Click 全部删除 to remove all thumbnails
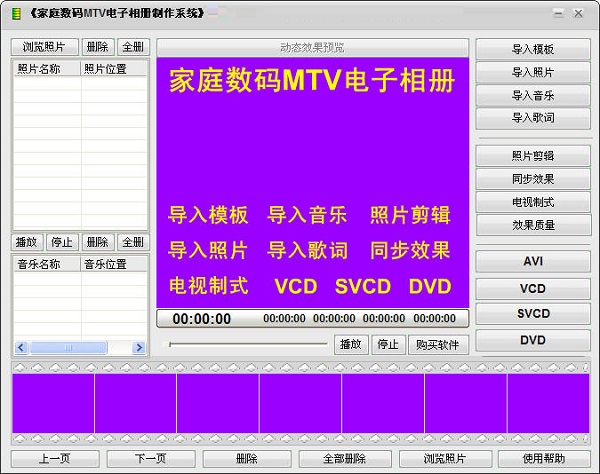This screenshot has width=600, height=474. click(345, 458)
